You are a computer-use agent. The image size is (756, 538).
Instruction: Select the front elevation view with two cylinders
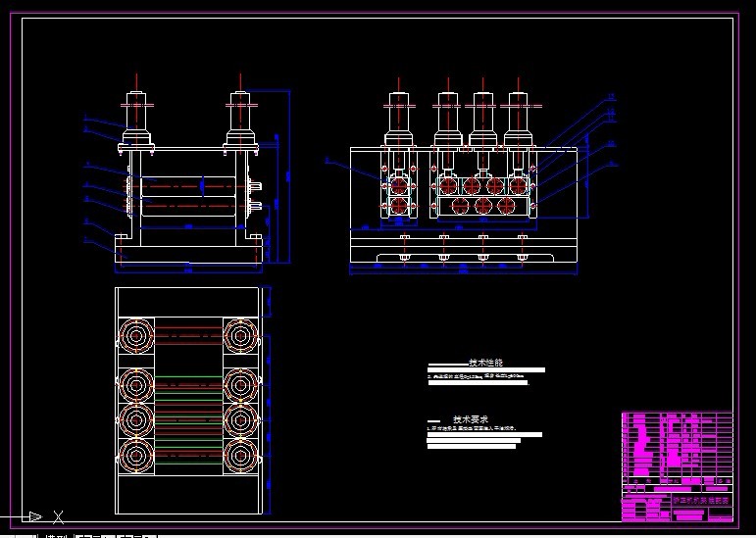coord(187,173)
